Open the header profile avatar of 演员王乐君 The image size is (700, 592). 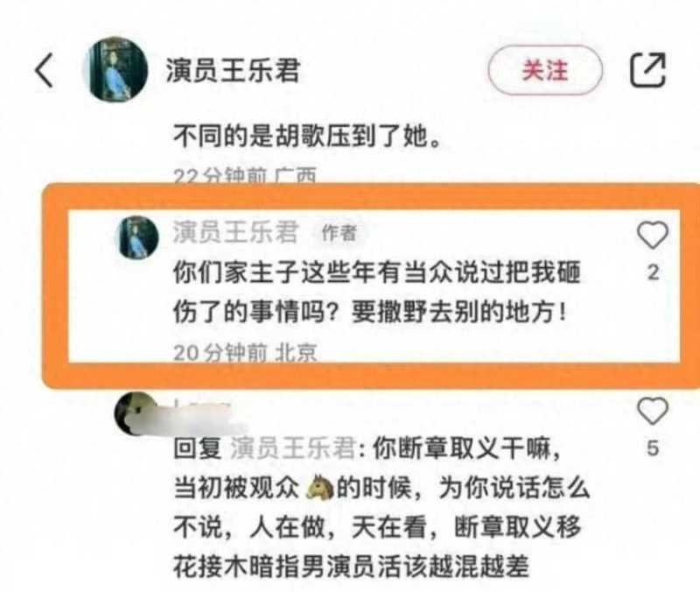click(115, 69)
